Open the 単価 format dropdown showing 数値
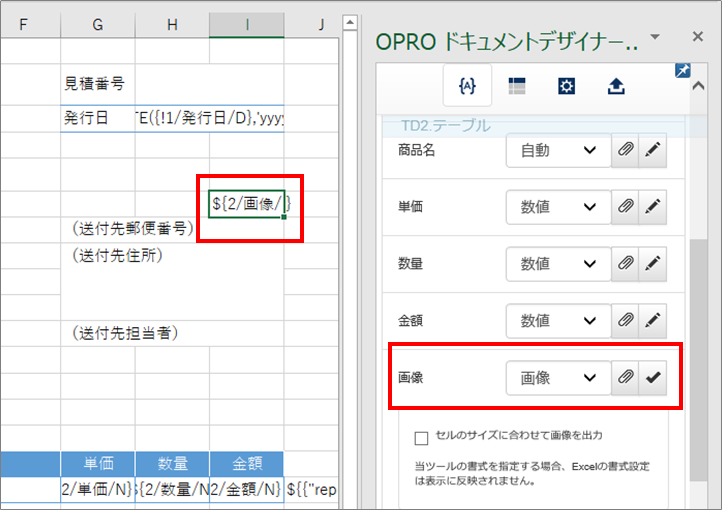Screen dimensions: 722x510 [558, 207]
